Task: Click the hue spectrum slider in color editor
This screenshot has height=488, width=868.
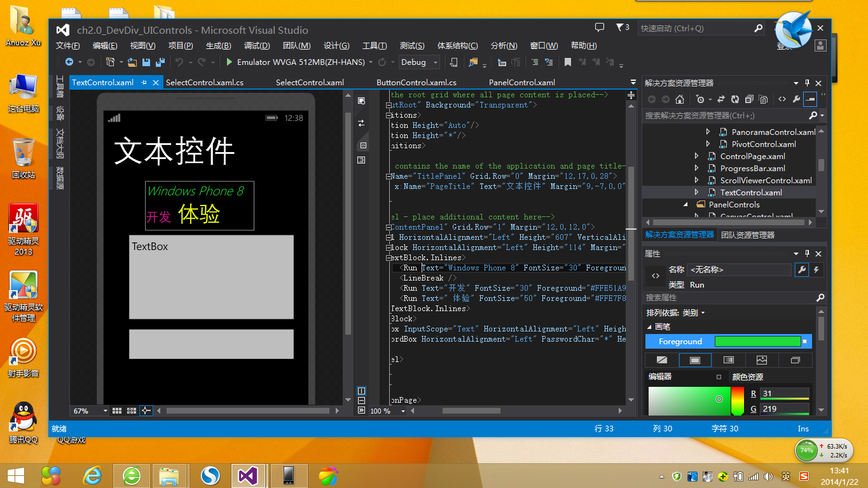Action: [x=737, y=401]
